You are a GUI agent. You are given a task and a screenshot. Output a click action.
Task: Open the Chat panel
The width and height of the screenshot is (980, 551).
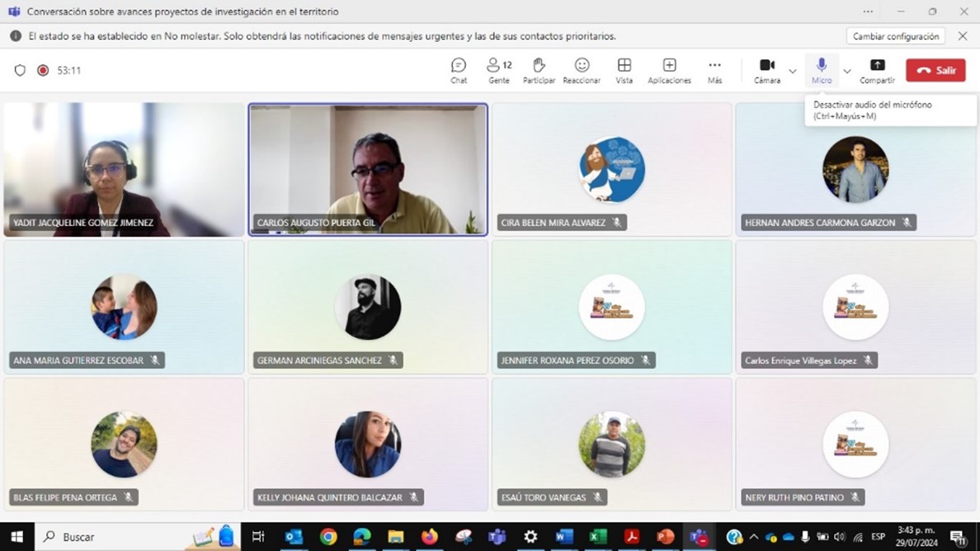pos(459,70)
